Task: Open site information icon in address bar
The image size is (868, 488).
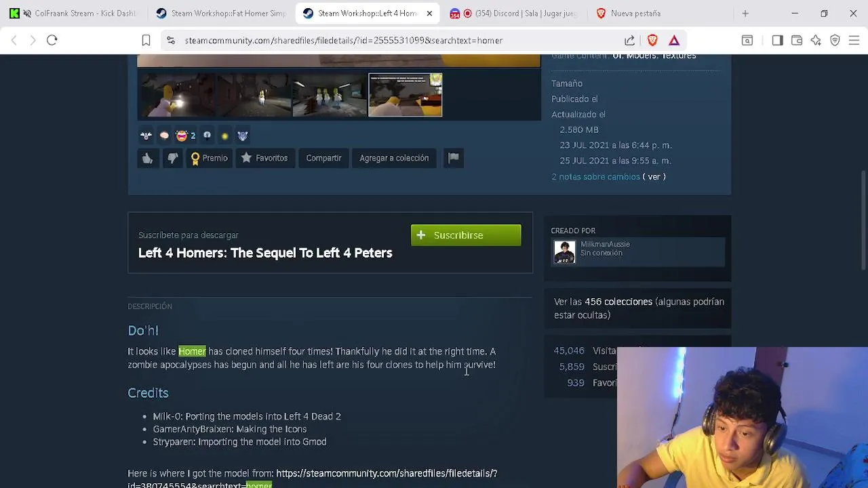Action: [x=171, y=41]
